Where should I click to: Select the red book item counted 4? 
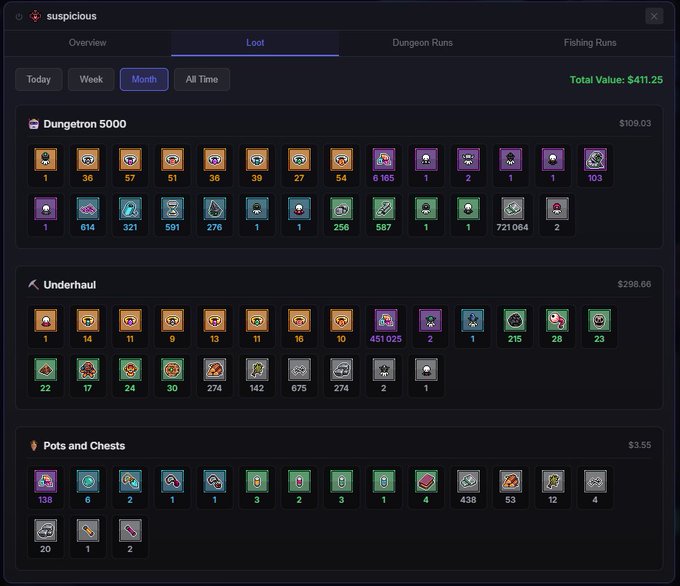point(426,487)
